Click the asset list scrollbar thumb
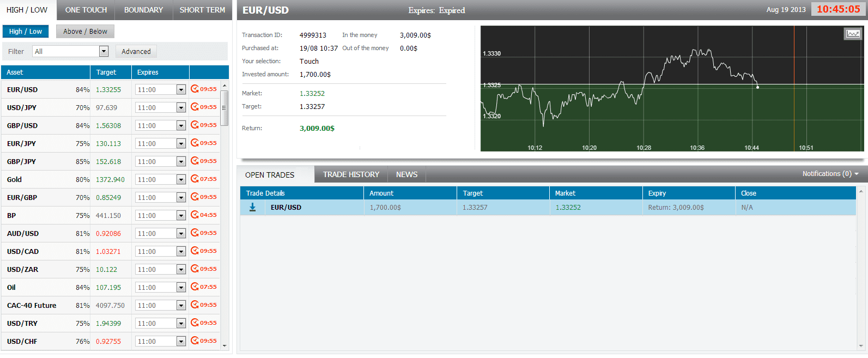The height and width of the screenshot is (358, 868). point(224,108)
